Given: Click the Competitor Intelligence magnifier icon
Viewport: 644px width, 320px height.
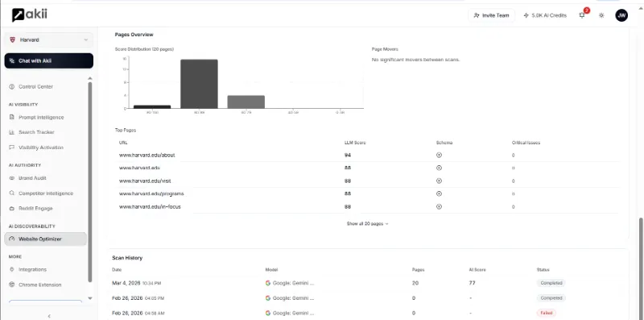Looking at the screenshot, I should tap(11, 193).
